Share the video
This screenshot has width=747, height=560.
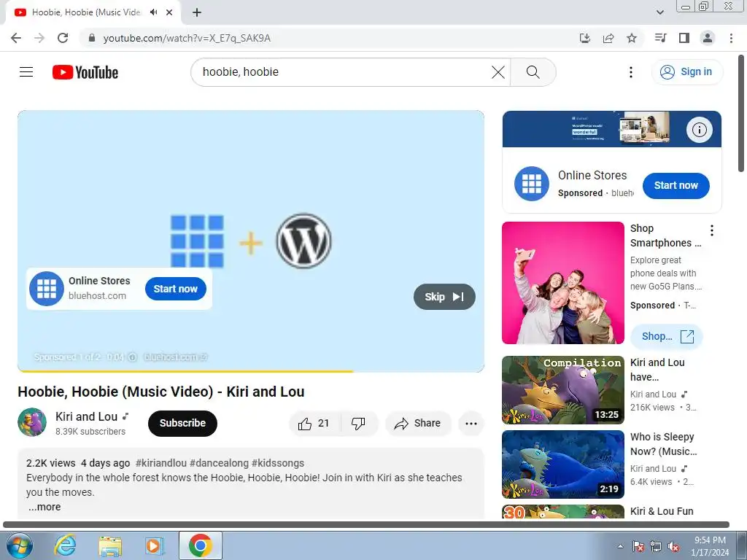pos(418,423)
